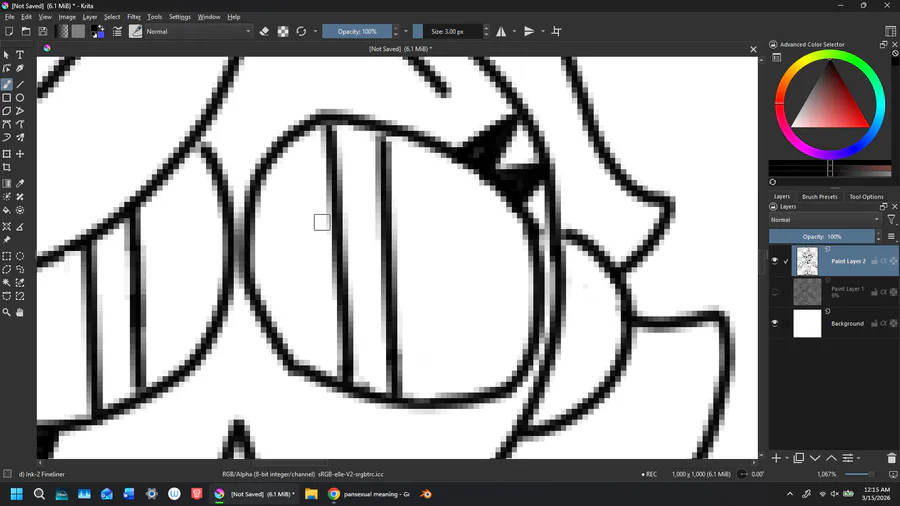Select the Calligraphy tool
The width and height of the screenshot is (900, 506).
pos(20,68)
